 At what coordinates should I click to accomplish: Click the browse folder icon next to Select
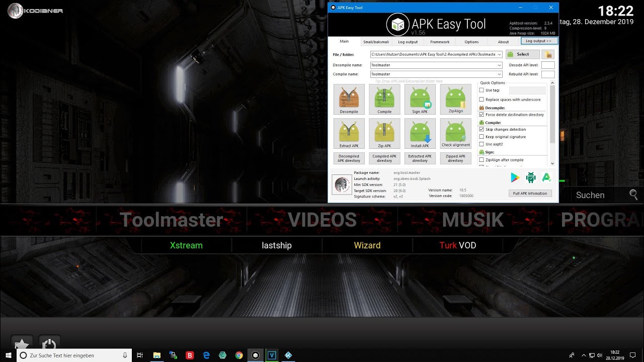point(548,54)
